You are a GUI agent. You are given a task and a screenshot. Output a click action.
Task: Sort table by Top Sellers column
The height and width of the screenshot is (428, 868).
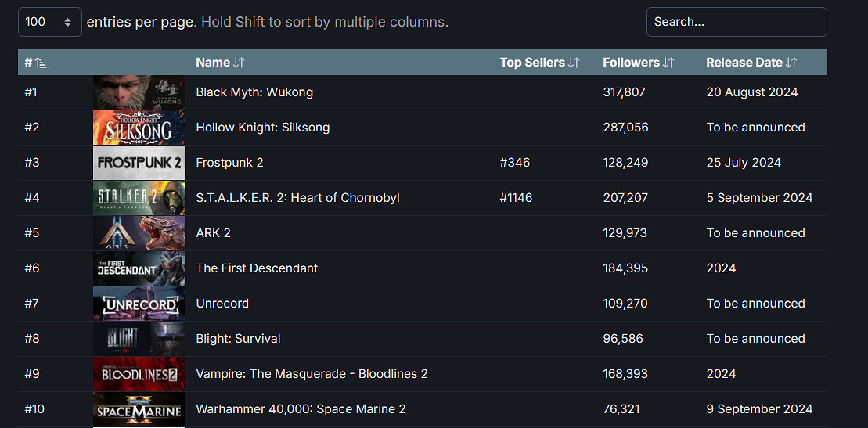pyautogui.click(x=539, y=63)
